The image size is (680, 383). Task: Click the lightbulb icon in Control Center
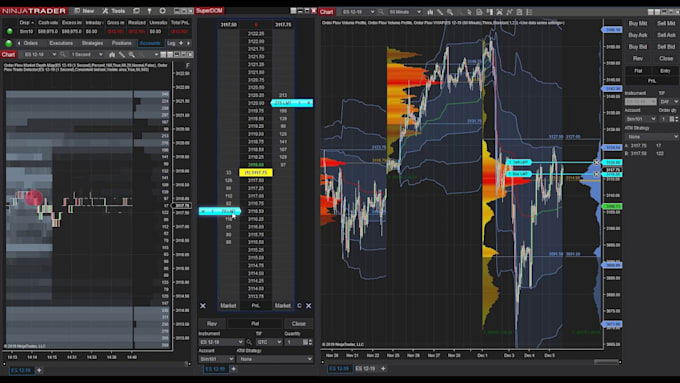tap(150, 11)
